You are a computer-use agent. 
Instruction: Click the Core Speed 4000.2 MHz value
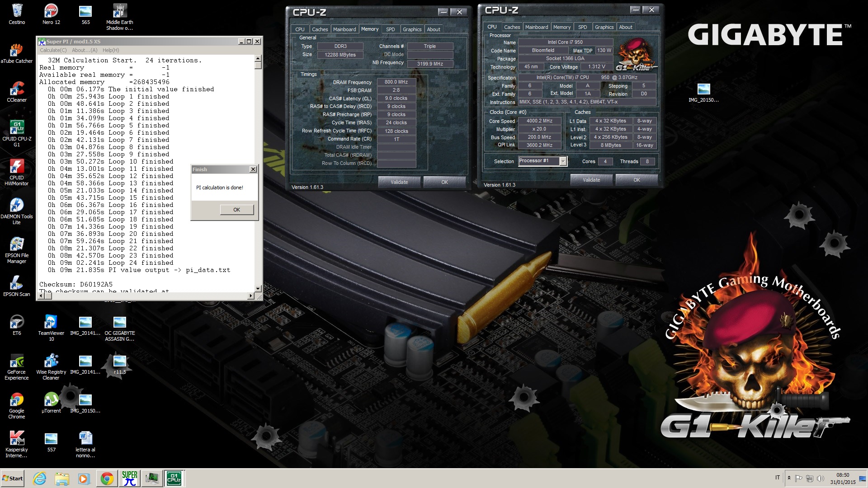click(x=539, y=121)
